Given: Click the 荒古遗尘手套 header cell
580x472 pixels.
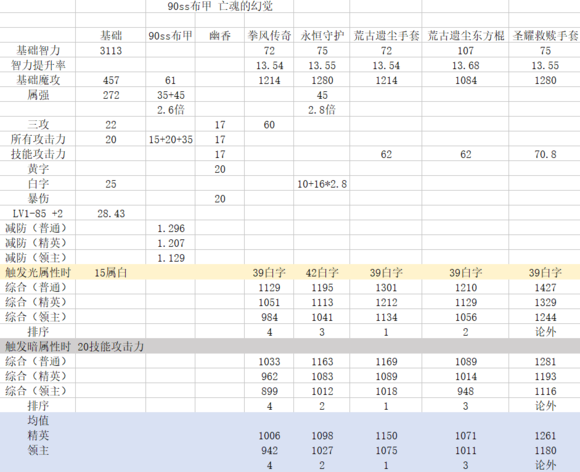Looking at the screenshot, I should click(386, 36).
